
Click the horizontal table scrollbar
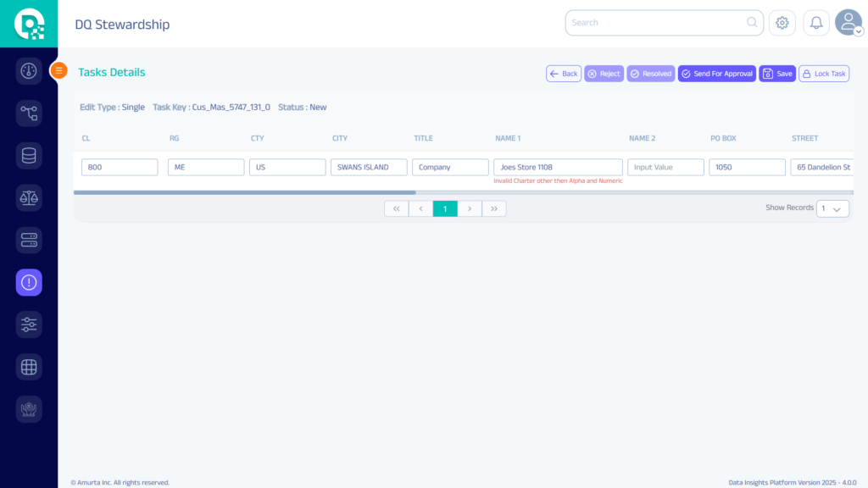pyautogui.click(x=245, y=193)
